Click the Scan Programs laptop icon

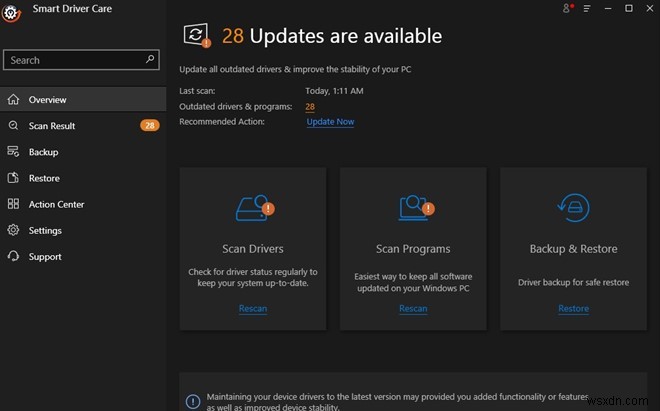click(x=413, y=208)
